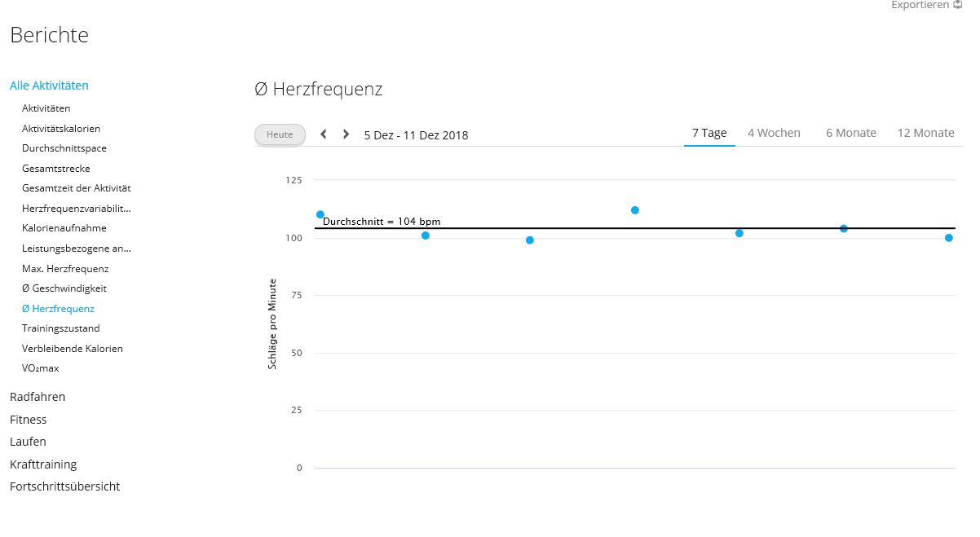Expand the Krafttraining report category
980x537 pixels.
(43, 464)
